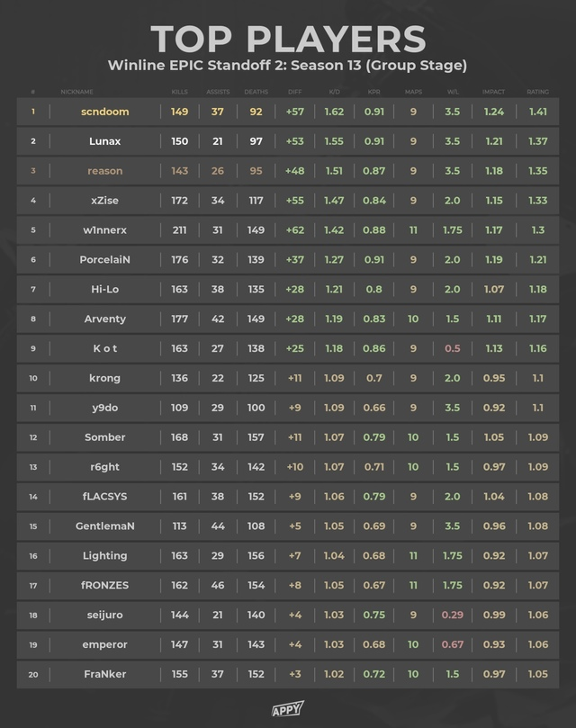Select the nickname GentlemaN

(105, 526)
